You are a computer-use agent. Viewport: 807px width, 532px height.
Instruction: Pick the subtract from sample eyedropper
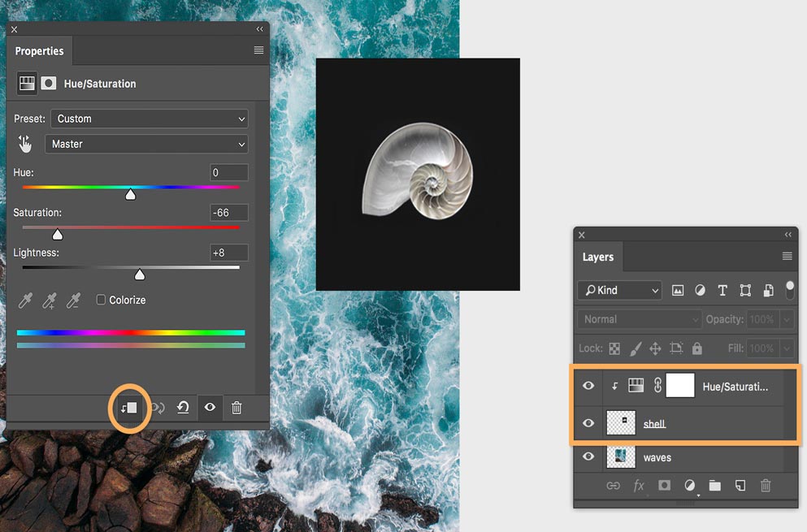[x=74, y=301]
